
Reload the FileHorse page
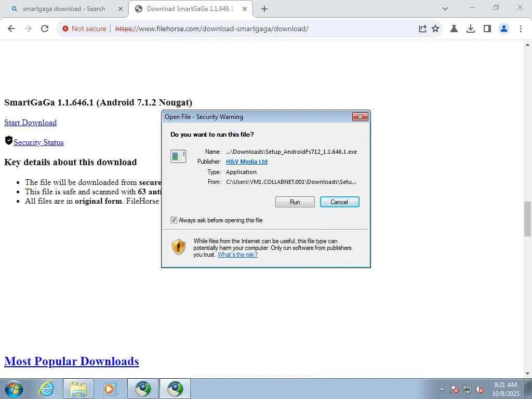45,29
